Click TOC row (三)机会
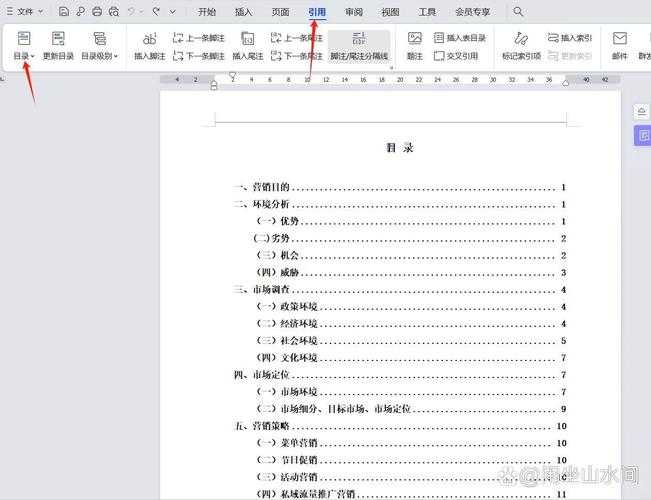Viewport: 651px width, 500px height. 411,255
